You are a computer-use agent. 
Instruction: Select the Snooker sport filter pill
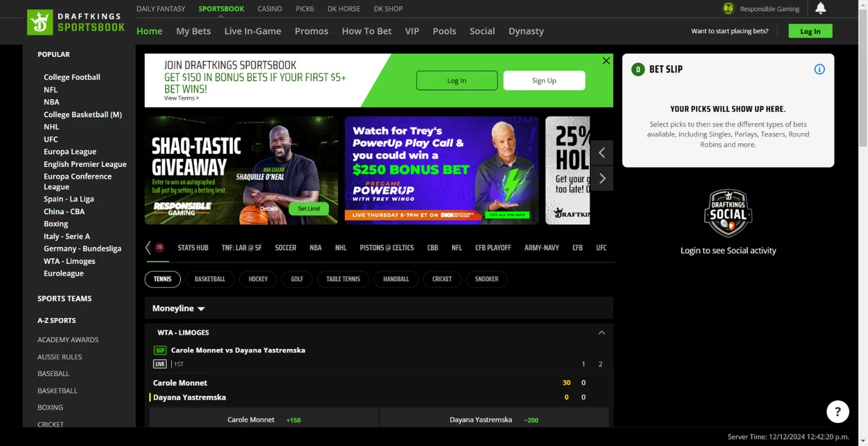tap(487, 279)
